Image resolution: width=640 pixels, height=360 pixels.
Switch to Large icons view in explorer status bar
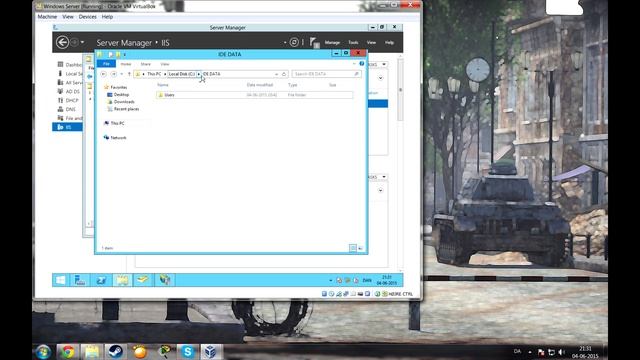(x=360, y=248)
